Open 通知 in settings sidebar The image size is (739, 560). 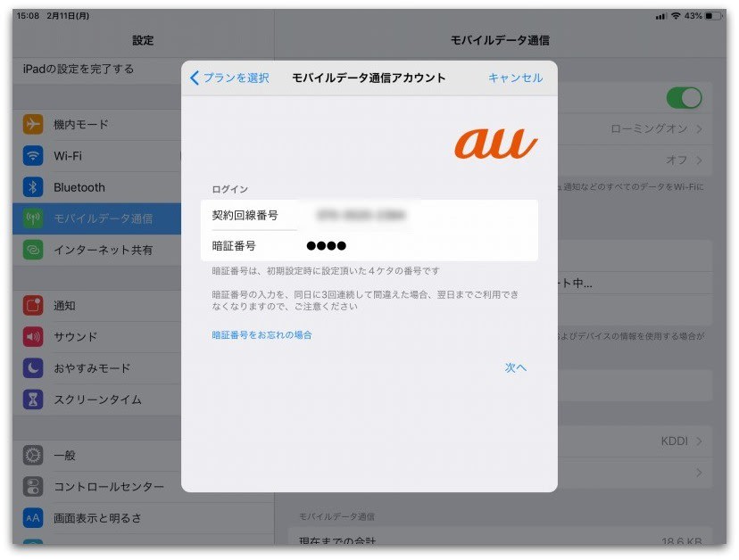point(96,306)
